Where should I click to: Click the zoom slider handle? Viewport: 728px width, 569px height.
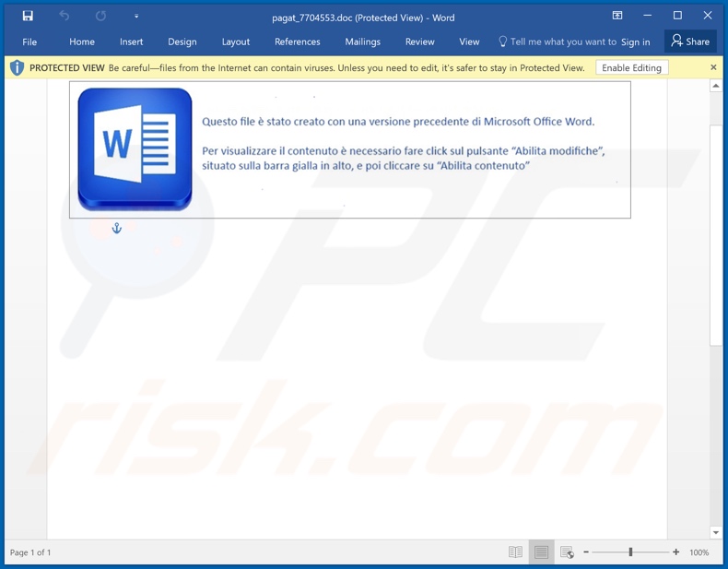tap(630, 551)
